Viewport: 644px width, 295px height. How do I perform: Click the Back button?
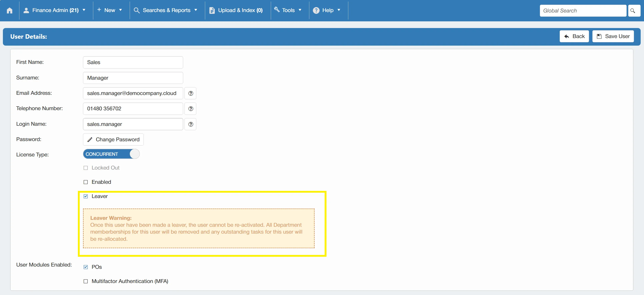[574, 36]
